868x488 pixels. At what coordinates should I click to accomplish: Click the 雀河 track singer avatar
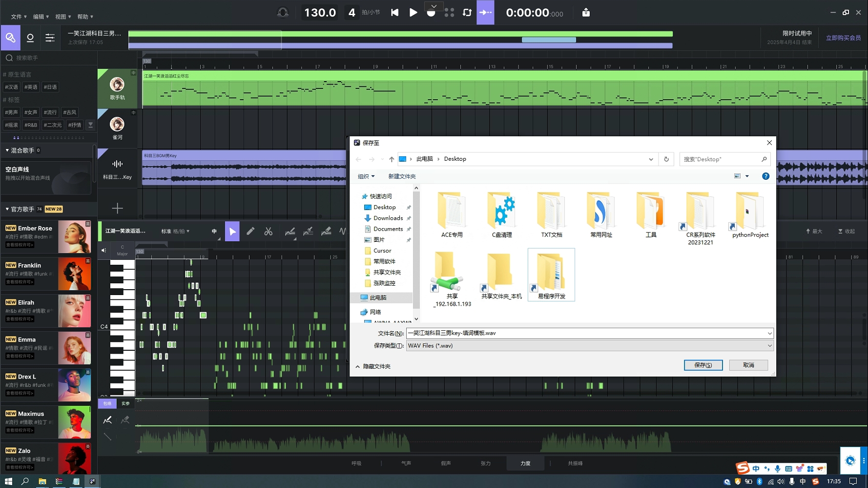[x=117, y=124]
